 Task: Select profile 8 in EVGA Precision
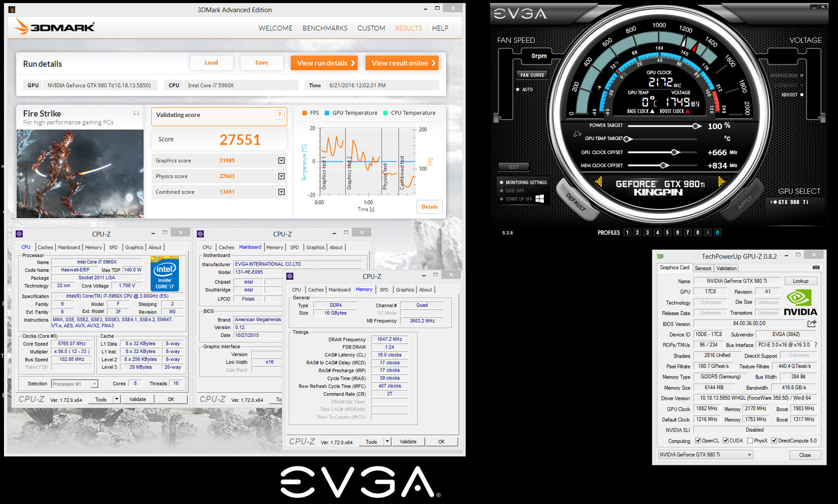[x=697, y=233]
